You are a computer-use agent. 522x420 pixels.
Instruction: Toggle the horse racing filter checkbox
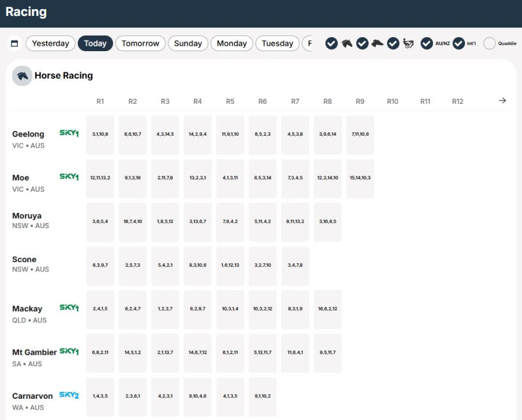[x=332, y=43]
